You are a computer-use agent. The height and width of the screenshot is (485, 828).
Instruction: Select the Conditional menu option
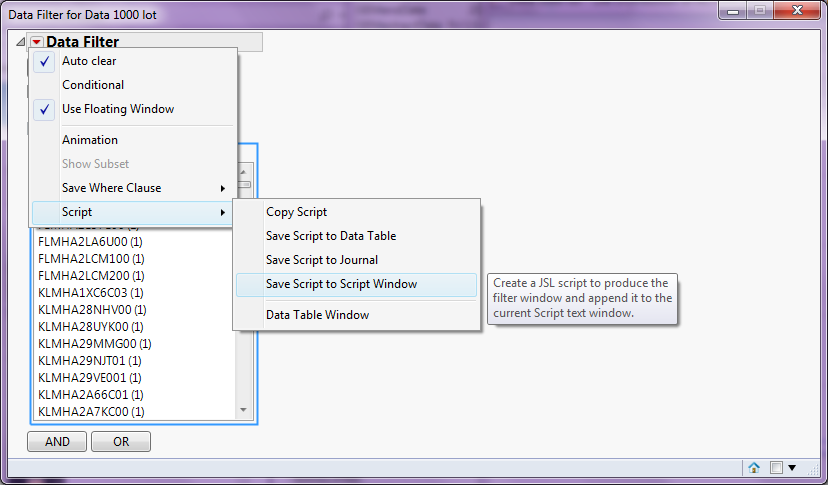(132, 85)
